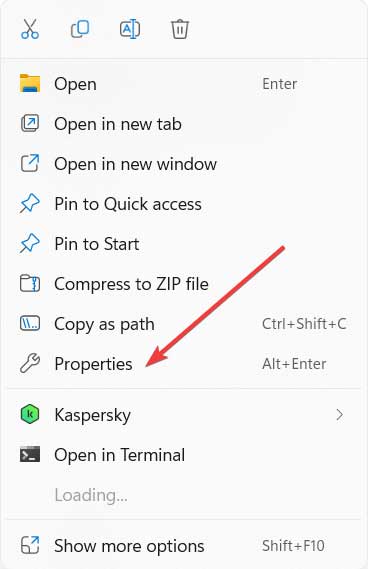Click the Rename icon in top row
Image resolution: width=368 pixels, height=569 pixels.
(x=130, y=29)
